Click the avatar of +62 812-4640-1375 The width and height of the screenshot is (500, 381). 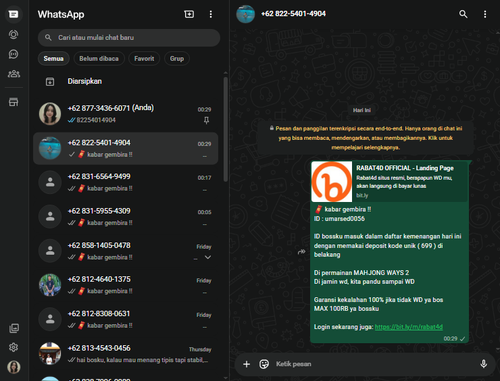50,285
